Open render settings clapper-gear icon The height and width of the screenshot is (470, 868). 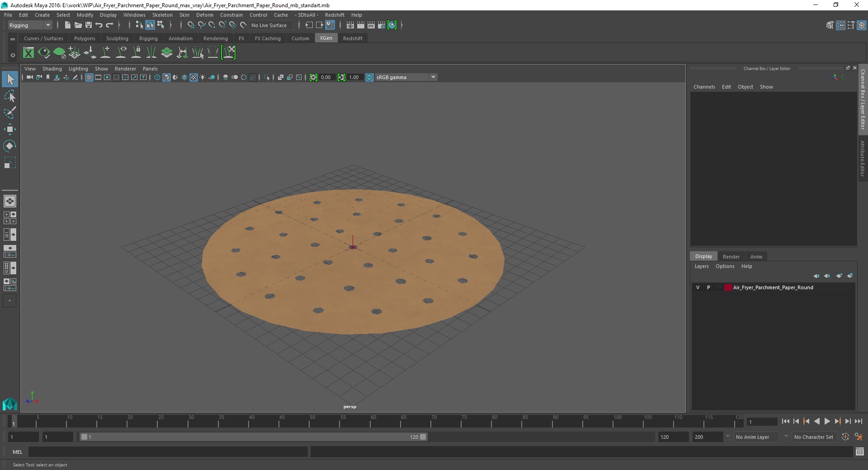pyautogui.click(x=382, y=25)
